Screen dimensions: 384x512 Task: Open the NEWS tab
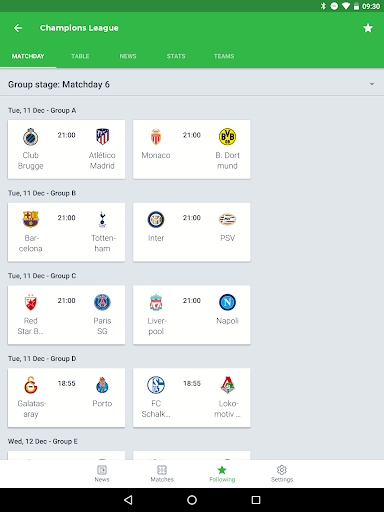click(128, 56)
